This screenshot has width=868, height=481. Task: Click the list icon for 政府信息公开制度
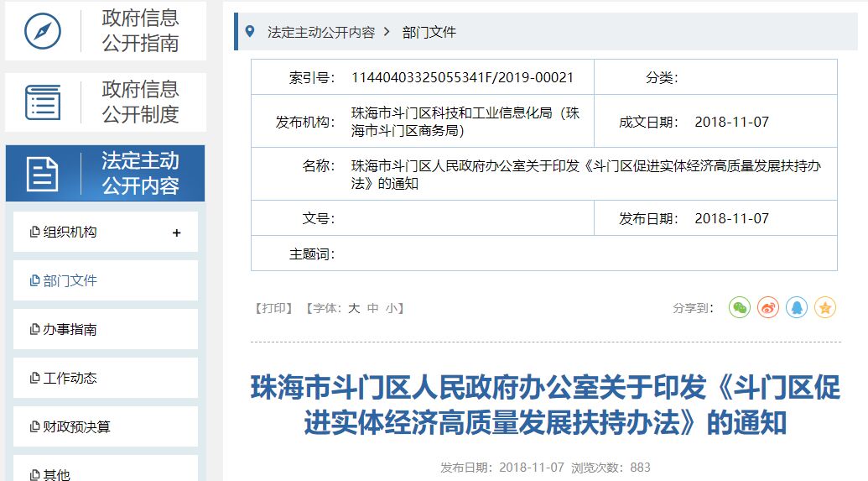[43, 102]
